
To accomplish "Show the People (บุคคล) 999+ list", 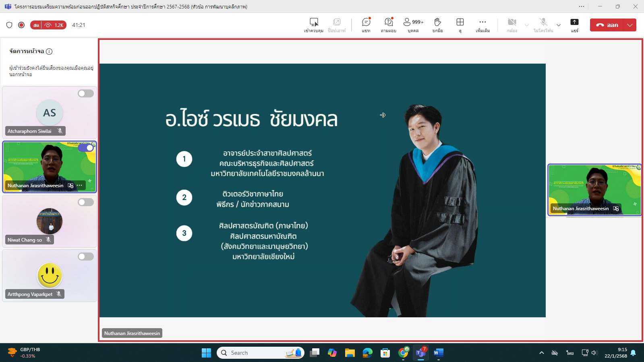I will 413,25.
